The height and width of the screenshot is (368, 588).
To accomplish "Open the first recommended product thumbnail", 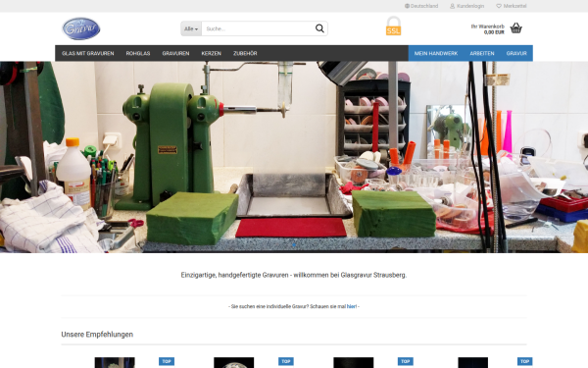I will (115, 363).
